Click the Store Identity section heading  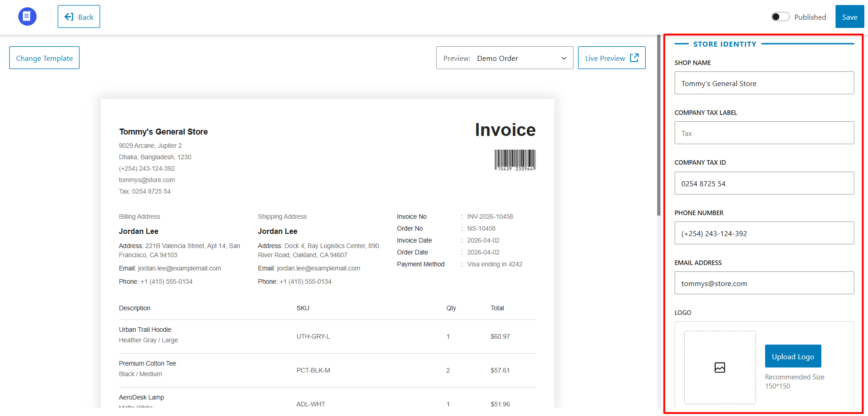click(725, 44)
